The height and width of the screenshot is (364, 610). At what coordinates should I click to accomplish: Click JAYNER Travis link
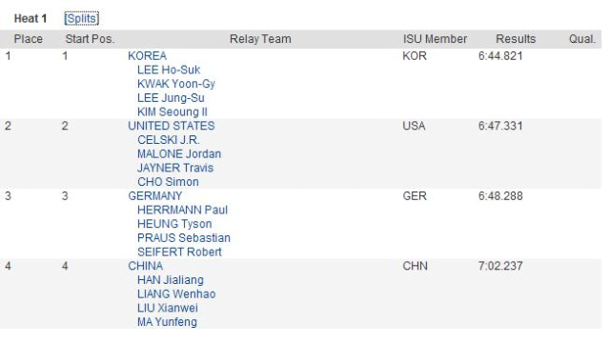[x=175, y=168]
